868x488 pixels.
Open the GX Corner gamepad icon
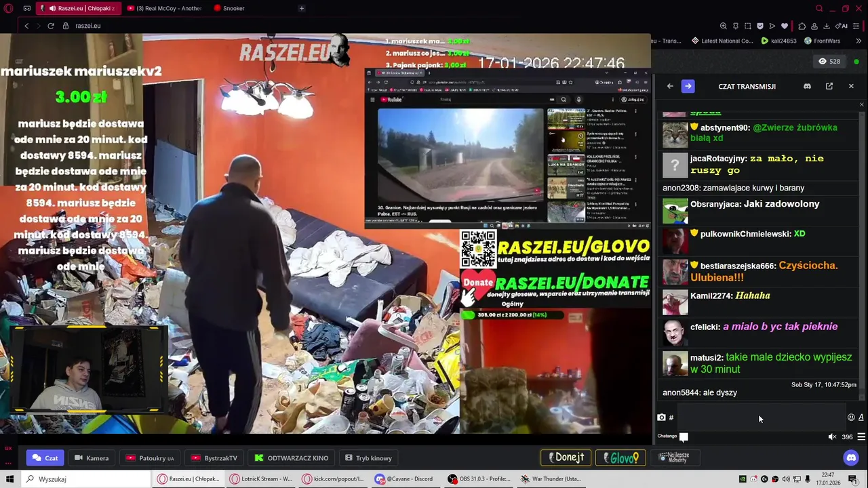26,8
